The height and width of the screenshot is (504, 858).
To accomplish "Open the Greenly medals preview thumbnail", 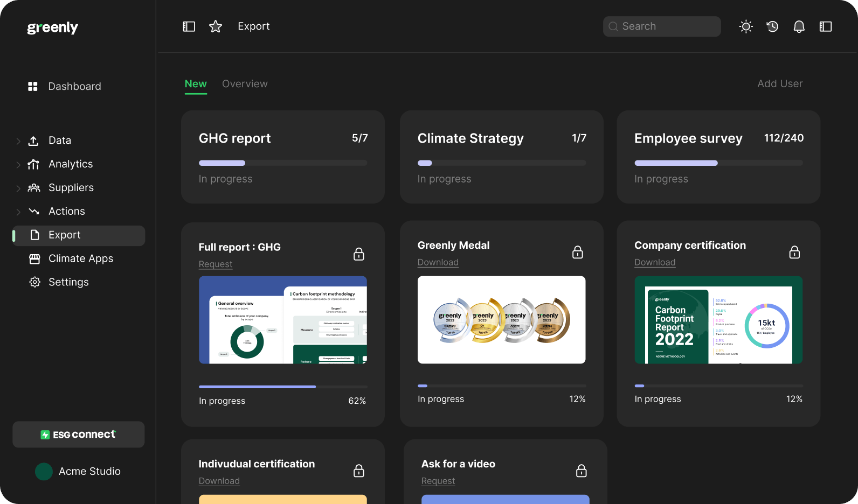I will (x=502, y=320).
